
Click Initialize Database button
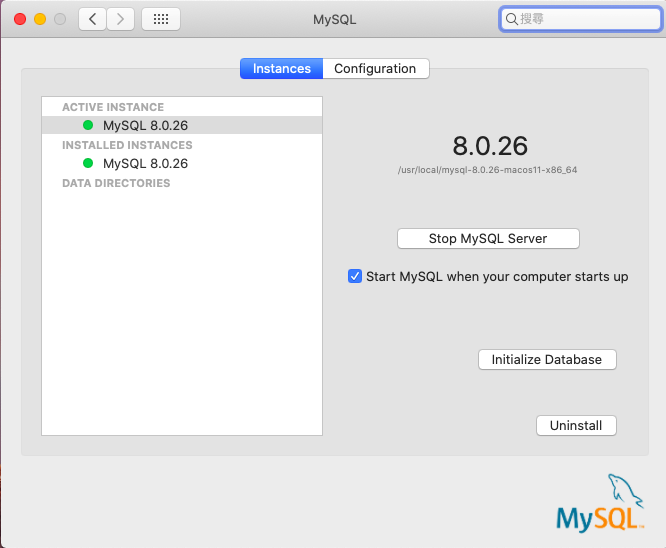point(547,359)
